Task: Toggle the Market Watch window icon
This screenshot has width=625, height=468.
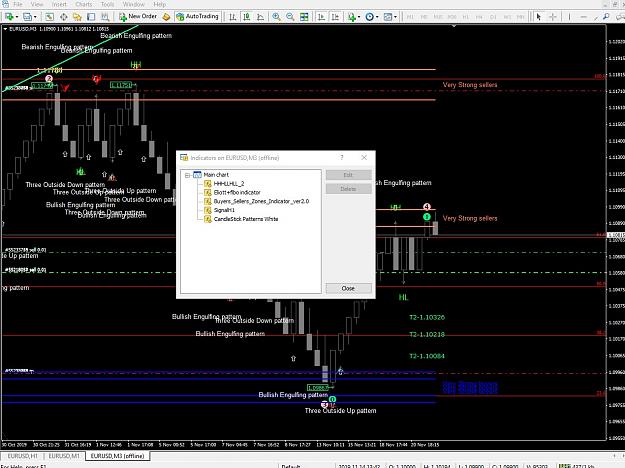Action: 49,17
